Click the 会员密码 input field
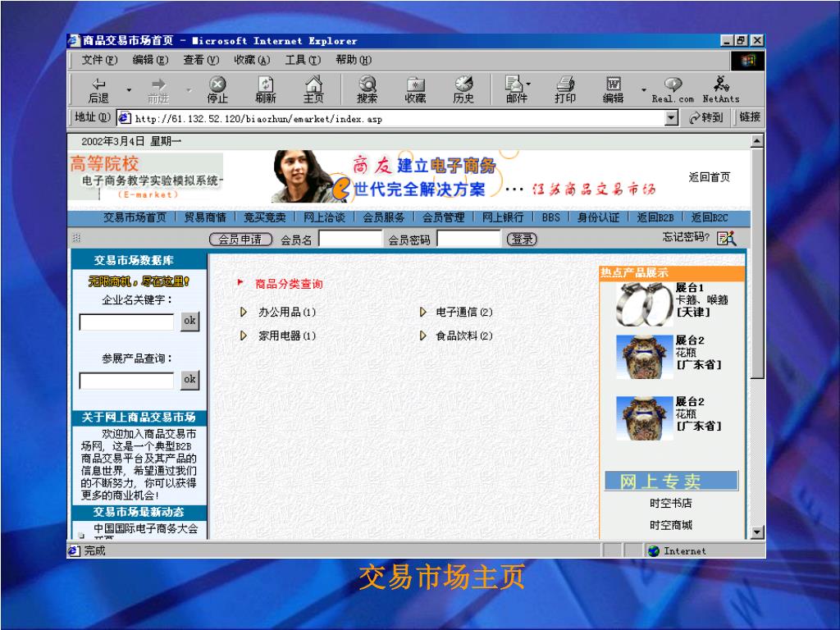Image resolution: width=840 pixels, height=630 pixels. (468, 239)
